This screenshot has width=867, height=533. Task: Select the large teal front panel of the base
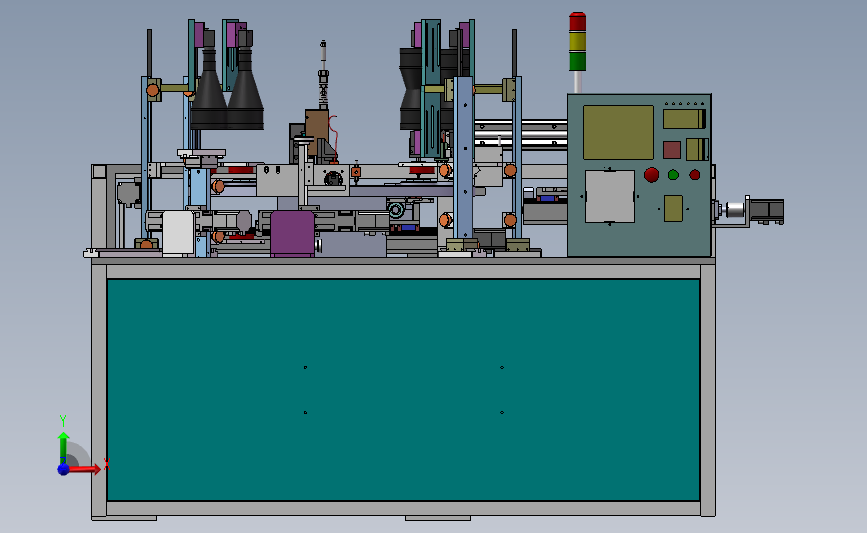click(x=403, y=390)
